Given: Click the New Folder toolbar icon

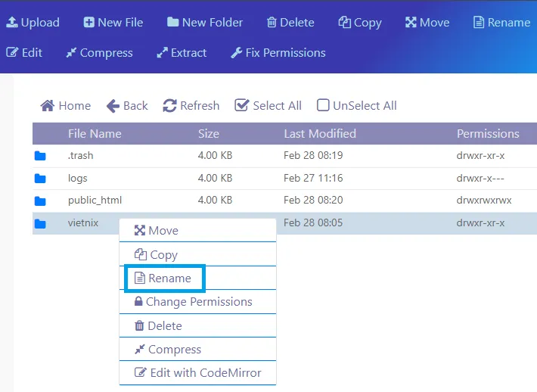Looking at the screenshot, I should (173, 22).
